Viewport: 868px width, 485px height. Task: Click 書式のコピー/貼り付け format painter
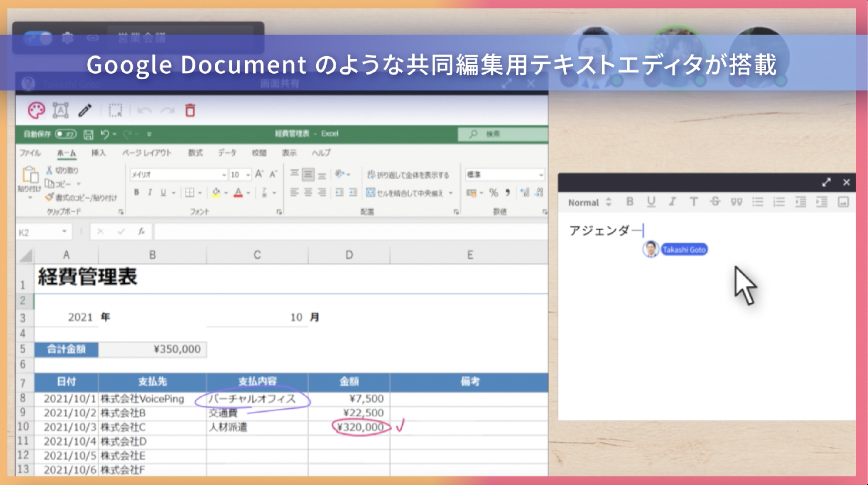point(82,197)
